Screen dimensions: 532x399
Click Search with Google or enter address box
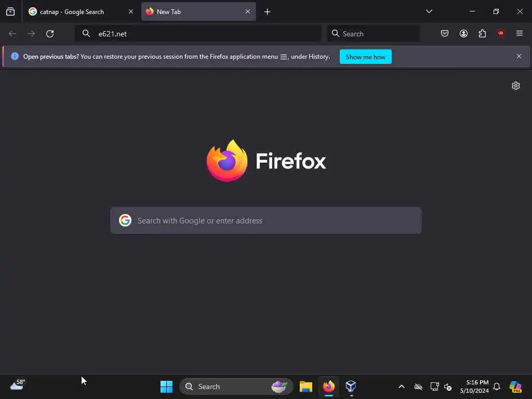(266, 220)
